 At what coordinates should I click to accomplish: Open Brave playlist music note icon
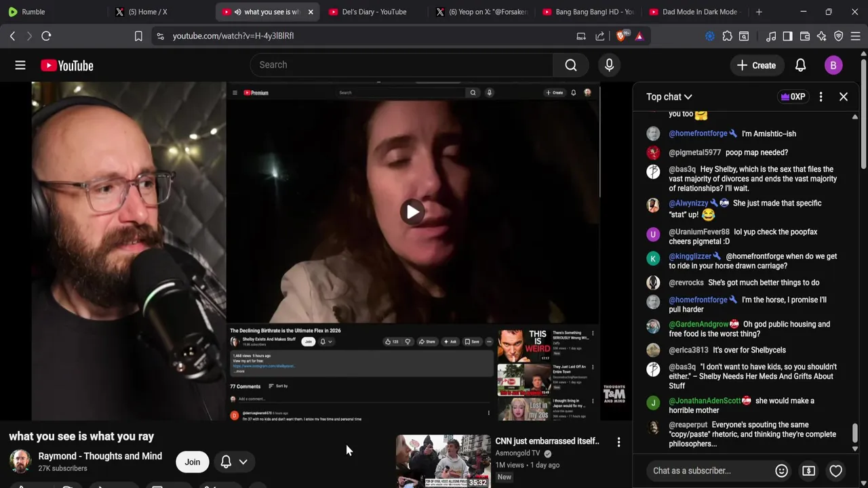click(x=771, y=36)
